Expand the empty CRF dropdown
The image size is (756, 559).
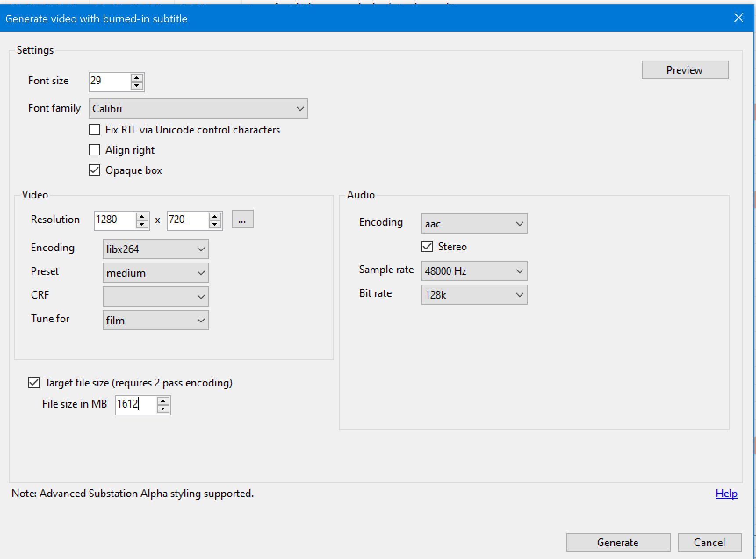point(155,297)
